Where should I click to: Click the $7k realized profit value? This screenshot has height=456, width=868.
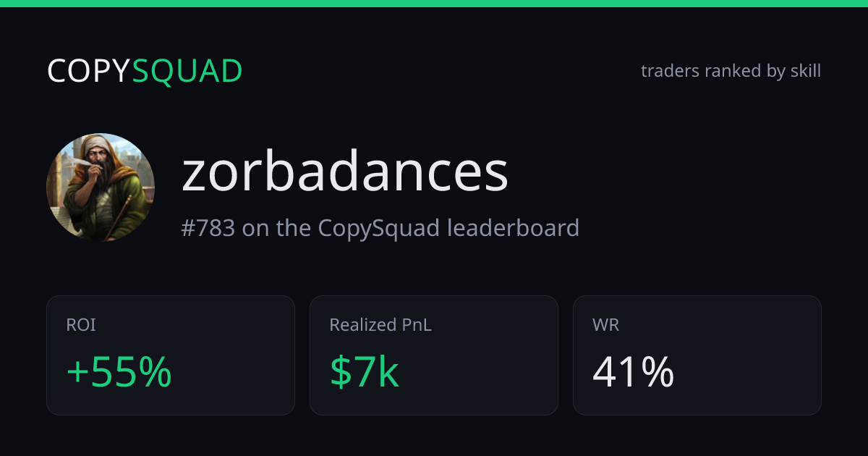coord(365,372)
